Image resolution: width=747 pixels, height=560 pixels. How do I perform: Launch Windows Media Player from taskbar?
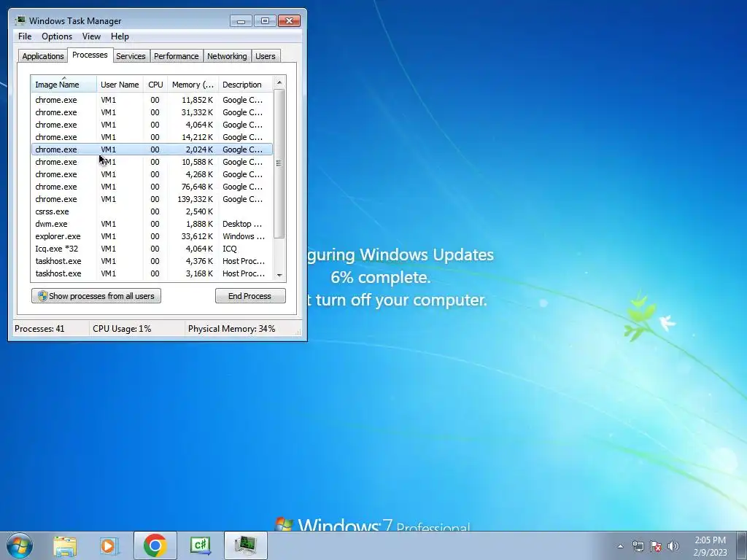(x=109, y=545)
